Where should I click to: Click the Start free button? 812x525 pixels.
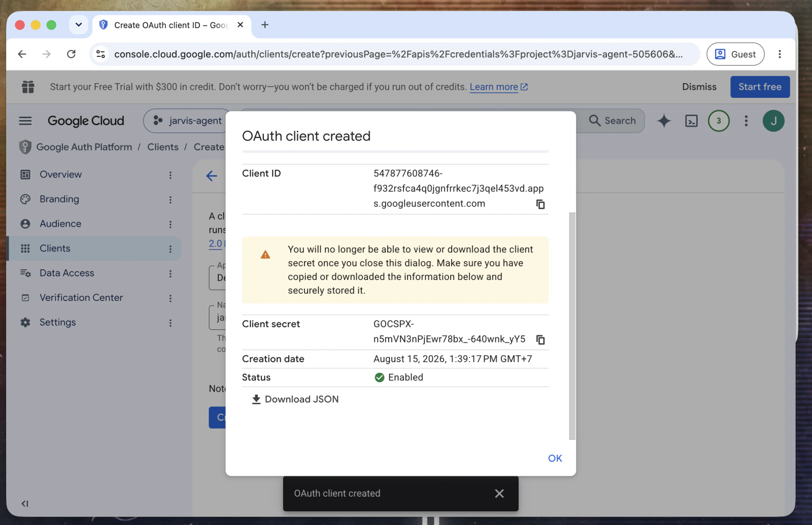pos(760,87)
